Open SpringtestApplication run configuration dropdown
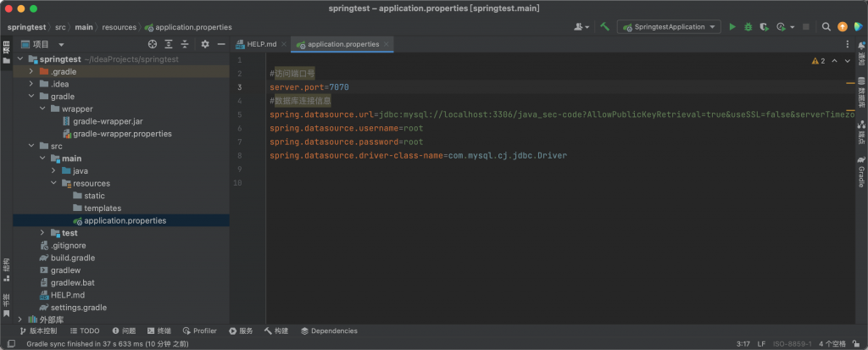This screenshot has height=350, width=868. pos(670,26)
